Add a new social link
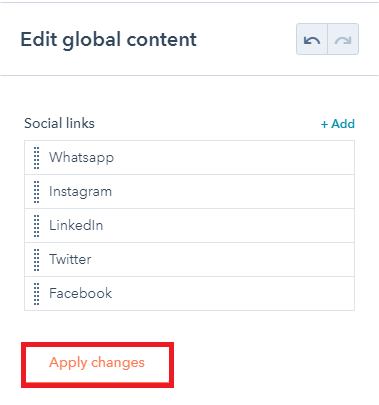 (338, 124)
